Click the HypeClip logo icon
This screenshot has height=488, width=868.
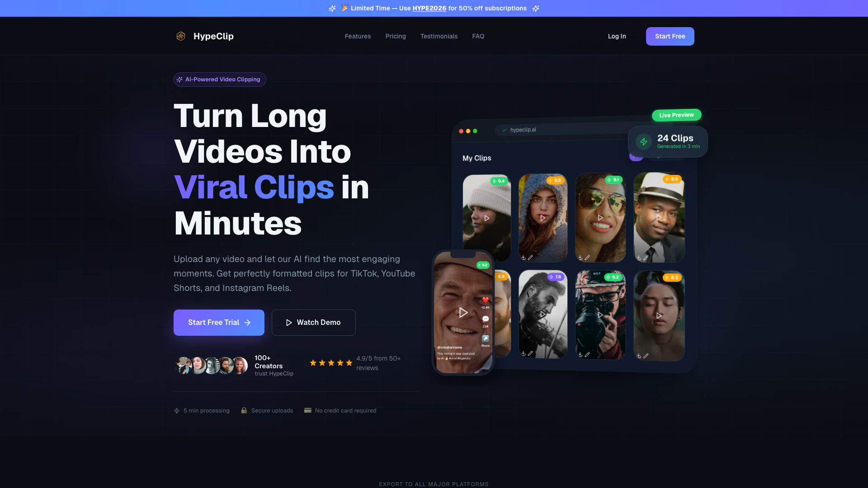click(x=181, y=36)
